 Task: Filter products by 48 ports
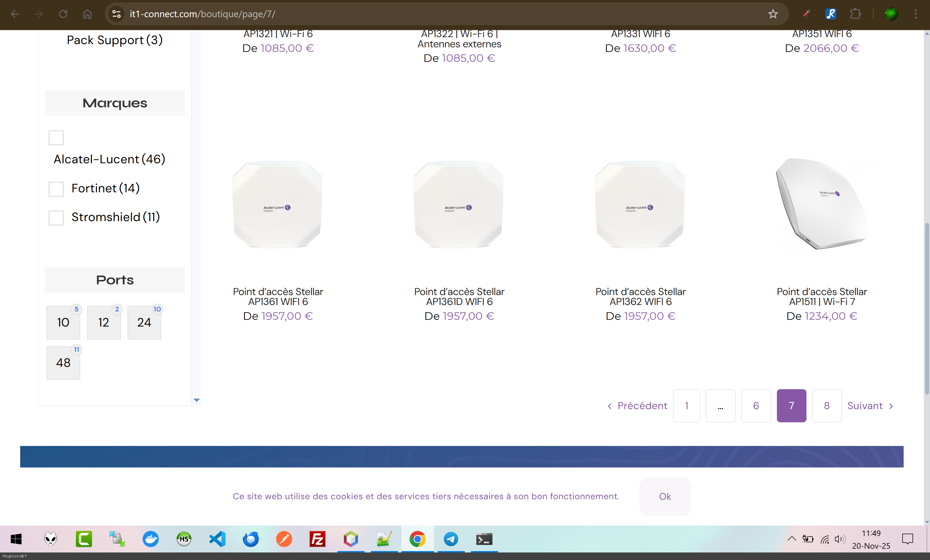tap(63, 363)
